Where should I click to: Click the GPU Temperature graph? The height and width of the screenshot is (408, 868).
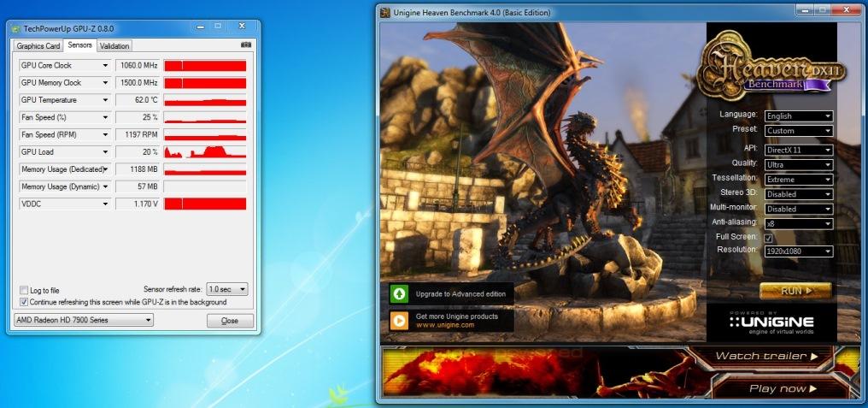click(x=205, y=100)
